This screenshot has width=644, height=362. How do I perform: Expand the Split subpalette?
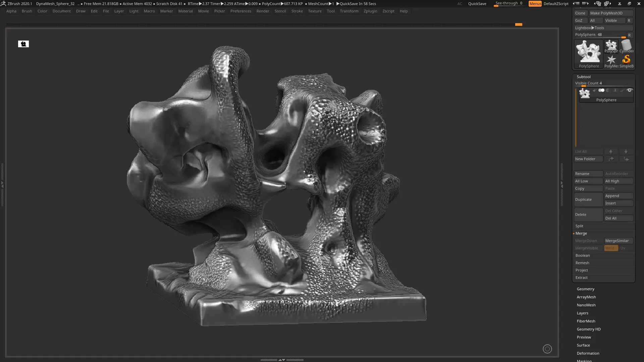point(579,226)
